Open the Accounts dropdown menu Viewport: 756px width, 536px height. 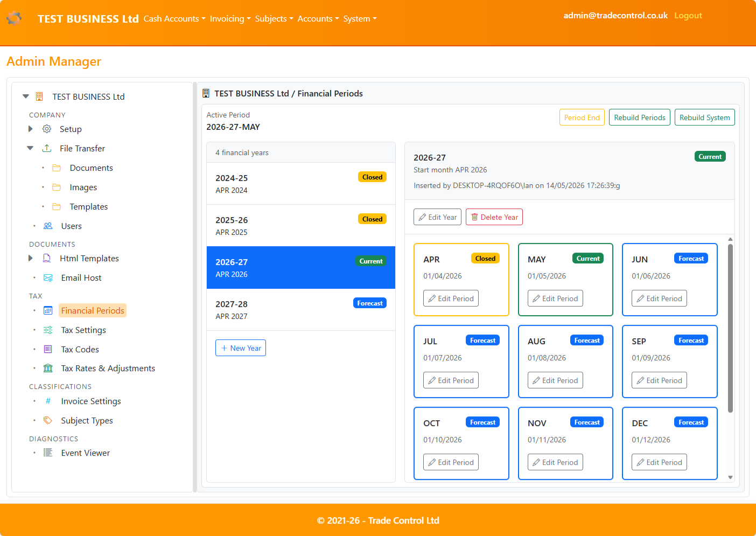[318, 18]
